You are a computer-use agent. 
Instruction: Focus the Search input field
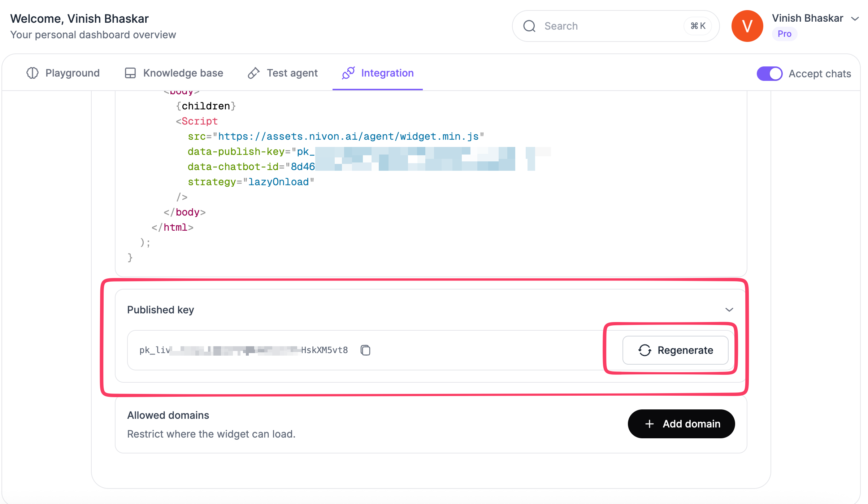616,26
